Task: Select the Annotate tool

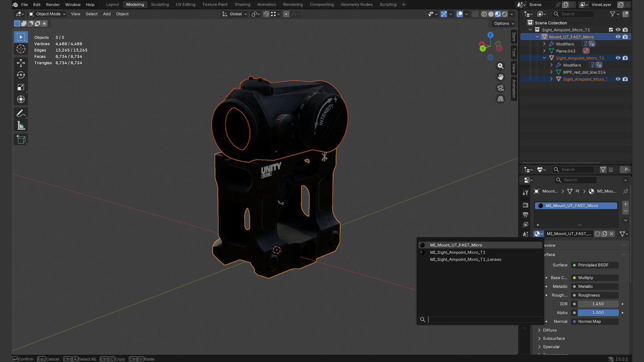Action: (x=21, y=113)
